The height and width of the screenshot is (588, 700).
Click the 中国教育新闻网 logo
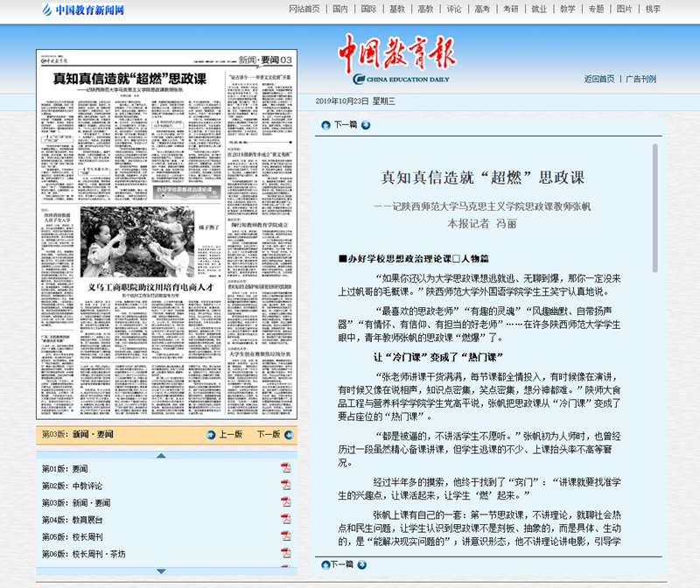coord(83,10)
